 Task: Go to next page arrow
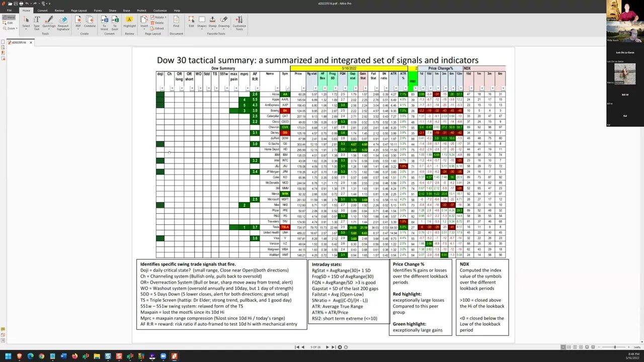click(x=327, y=347)
